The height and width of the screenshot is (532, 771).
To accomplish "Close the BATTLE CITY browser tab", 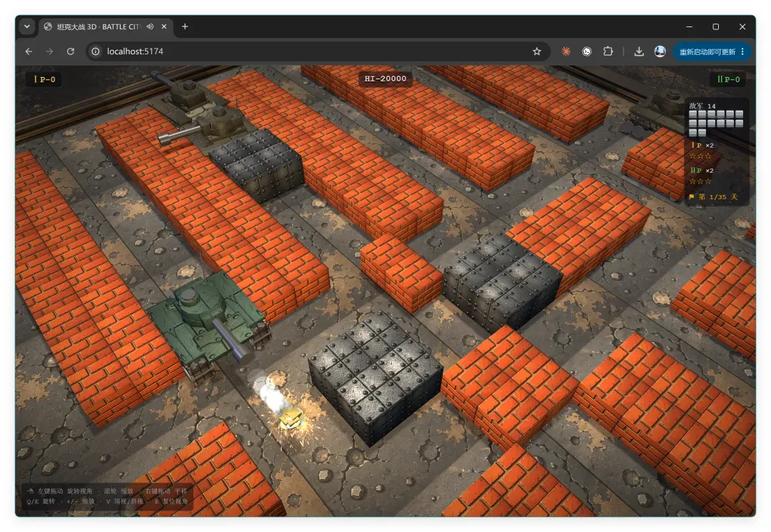I will pyautogui.click(x=164, y=26).
